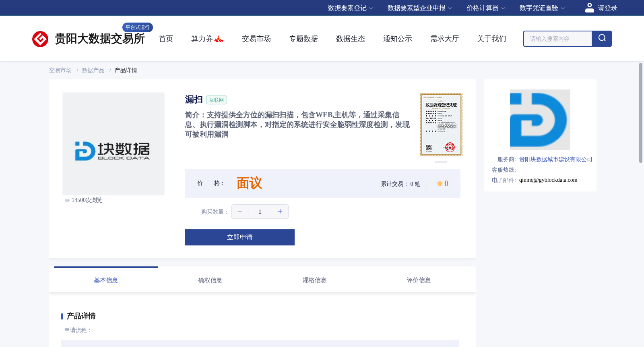The width and height of the screenshot is (644, 347).
Task: Click the 漏扫 product title
Action: [x=194, y=100]
